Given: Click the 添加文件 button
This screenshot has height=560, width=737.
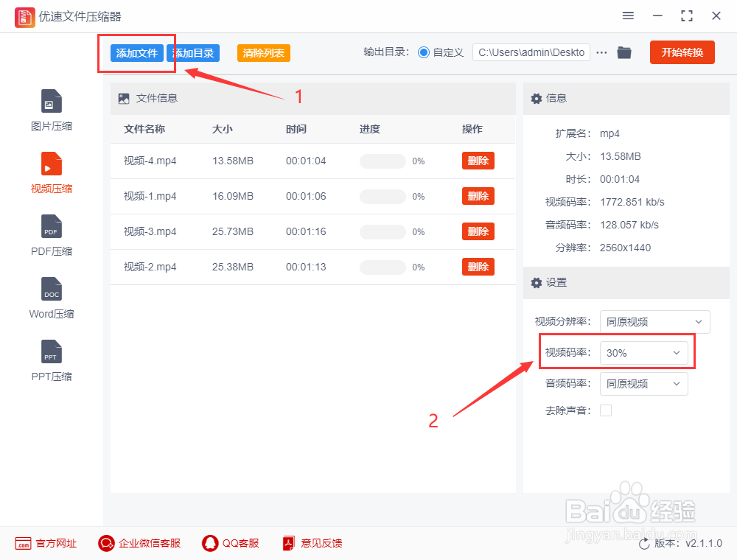Looking at the screenshot, I should [137, 53].
